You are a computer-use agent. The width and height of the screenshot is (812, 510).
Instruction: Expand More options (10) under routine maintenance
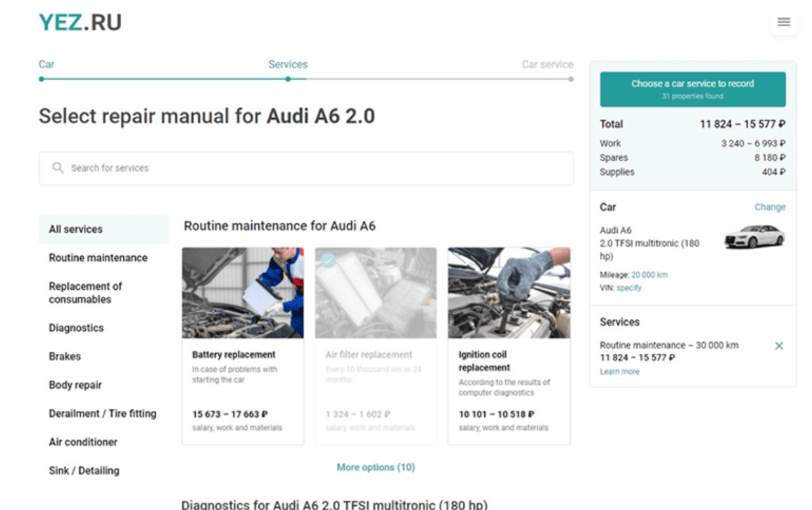(x=376, y=466)
